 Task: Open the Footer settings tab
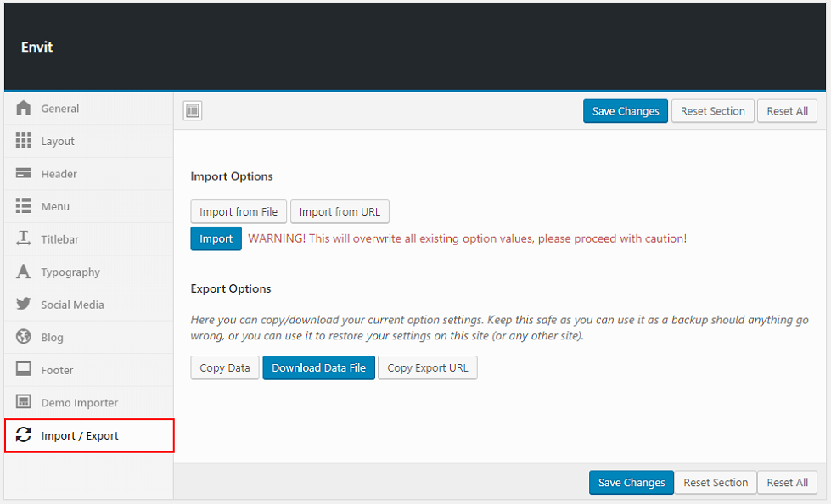pyautogui.click(x=57, y=370)
